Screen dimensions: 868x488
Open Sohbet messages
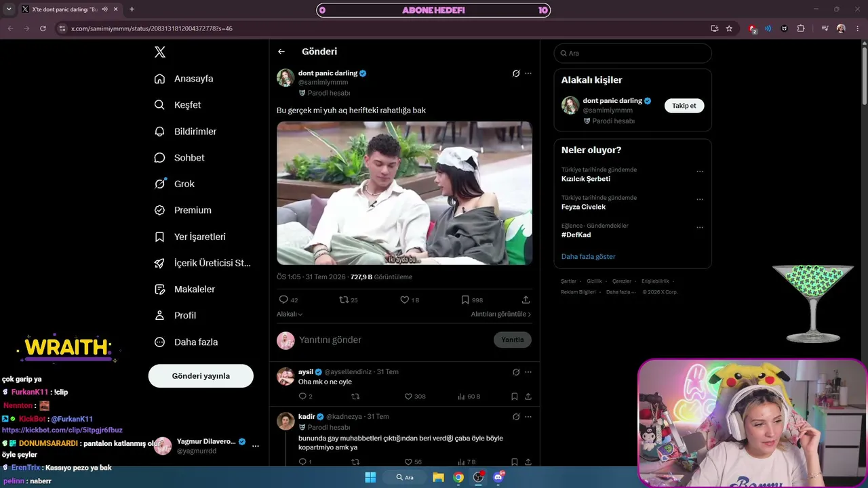coord(179,157)
